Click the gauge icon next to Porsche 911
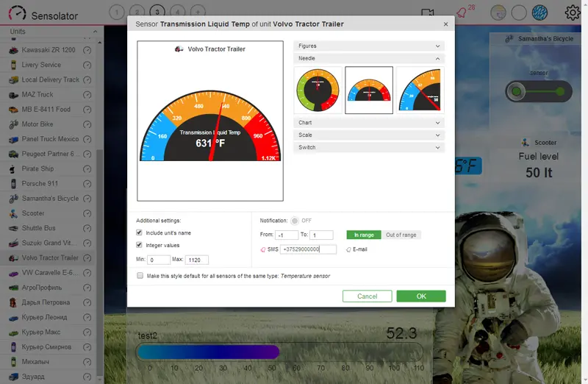588x384 pixels. click(x=87, y=184)
